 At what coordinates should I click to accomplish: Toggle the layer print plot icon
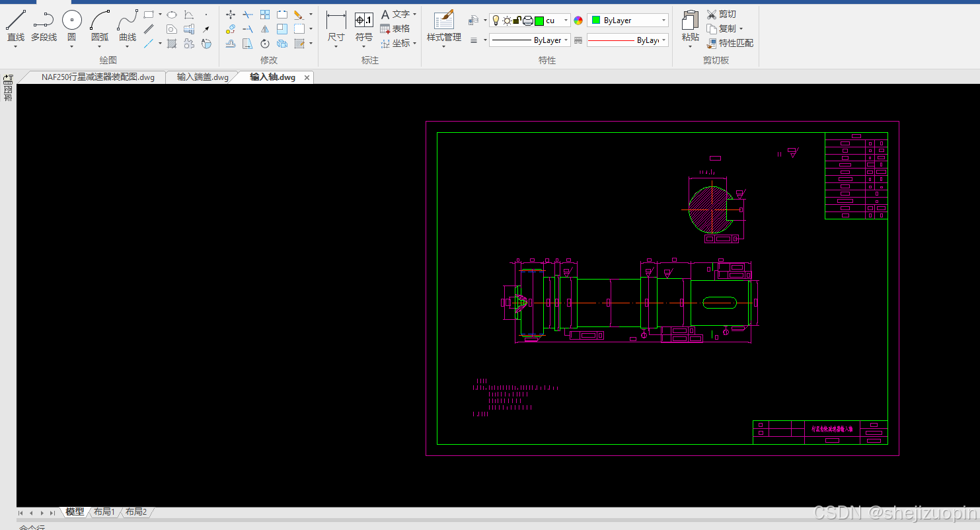tap(527, 20)
